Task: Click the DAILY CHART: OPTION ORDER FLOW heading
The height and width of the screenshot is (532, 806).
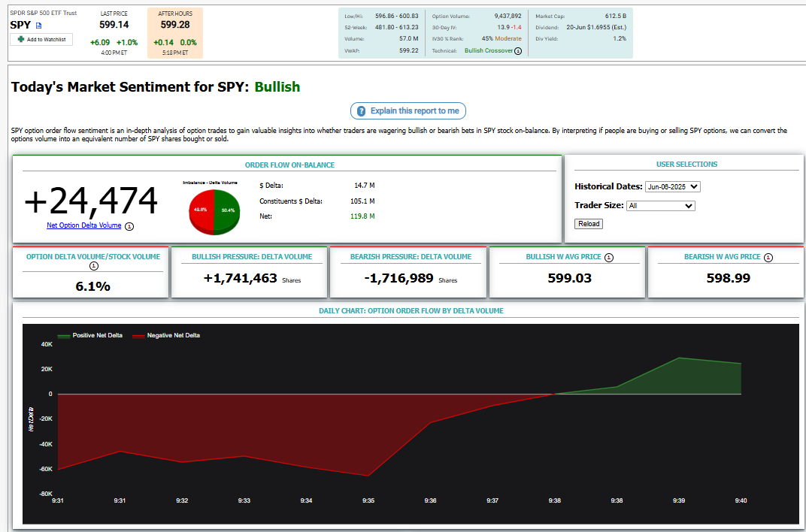Action: [411, 311]
